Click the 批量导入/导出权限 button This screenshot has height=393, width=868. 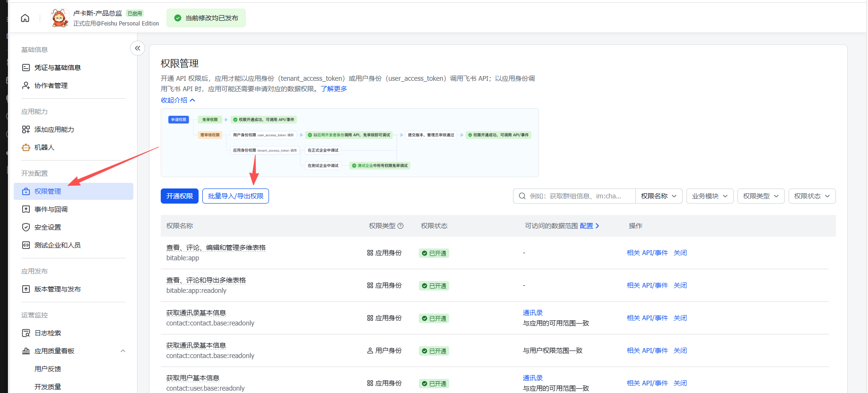click(x=235, y=196)
